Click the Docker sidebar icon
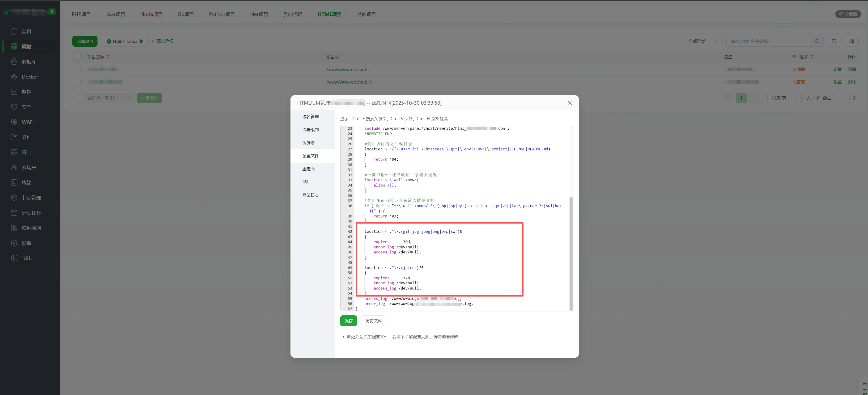The image size is (868, 395). click(x=14, y=76)
